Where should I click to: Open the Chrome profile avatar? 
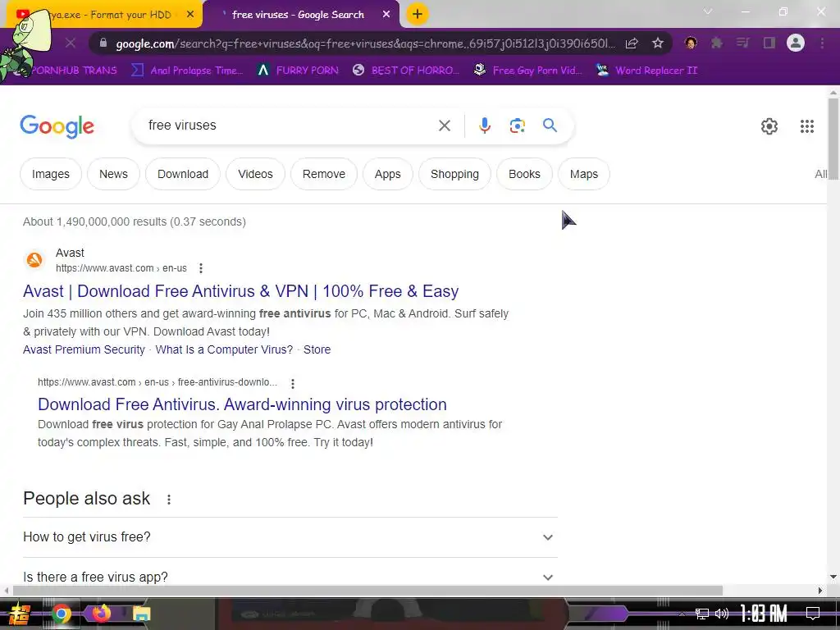tap(796, 43)
